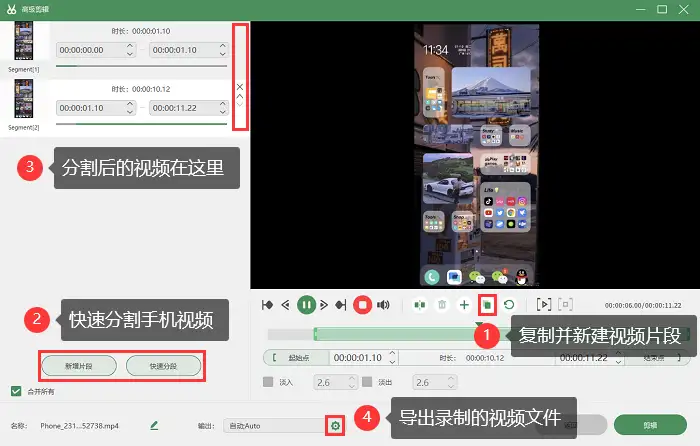The width and height of the screenshot is (700, 446).
Task: Open output settings via the gear icon
Action: [335, 426]
